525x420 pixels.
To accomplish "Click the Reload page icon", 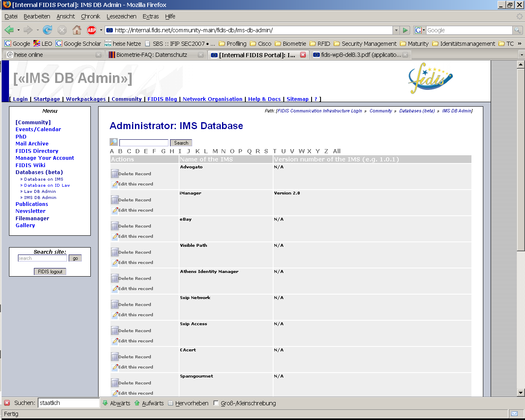I will [x=47, y=30].
